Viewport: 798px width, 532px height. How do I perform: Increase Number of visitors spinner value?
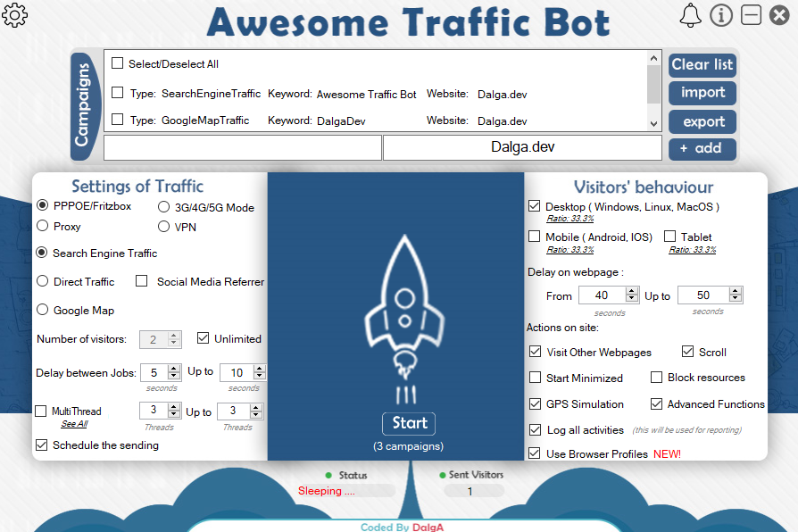(173, 336)
